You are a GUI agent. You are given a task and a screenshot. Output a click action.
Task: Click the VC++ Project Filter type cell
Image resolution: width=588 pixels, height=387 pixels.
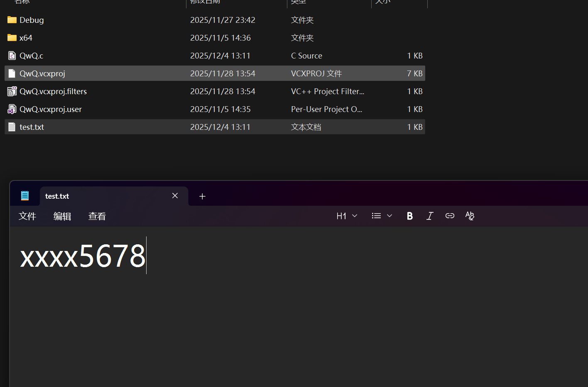(328, 91)
